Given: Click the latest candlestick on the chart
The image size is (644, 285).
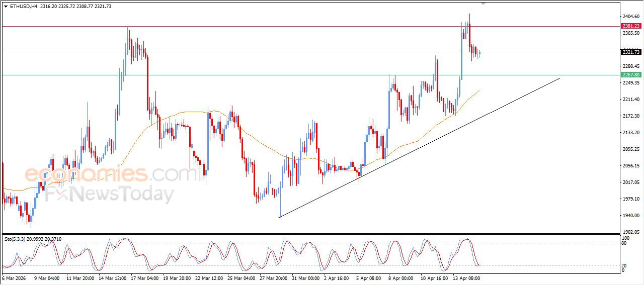Looking at the screenshot, I should pos(480,53).
